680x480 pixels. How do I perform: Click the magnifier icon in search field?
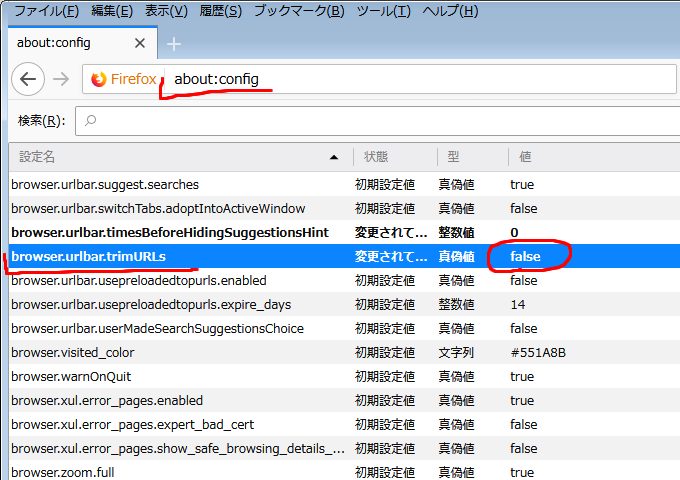click(91, 121)
